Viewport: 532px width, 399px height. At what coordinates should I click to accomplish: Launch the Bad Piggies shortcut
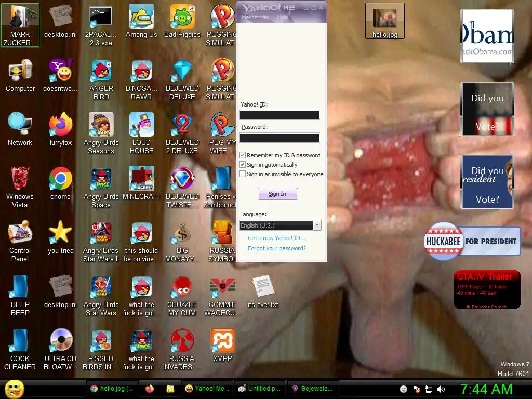[182, 21]
